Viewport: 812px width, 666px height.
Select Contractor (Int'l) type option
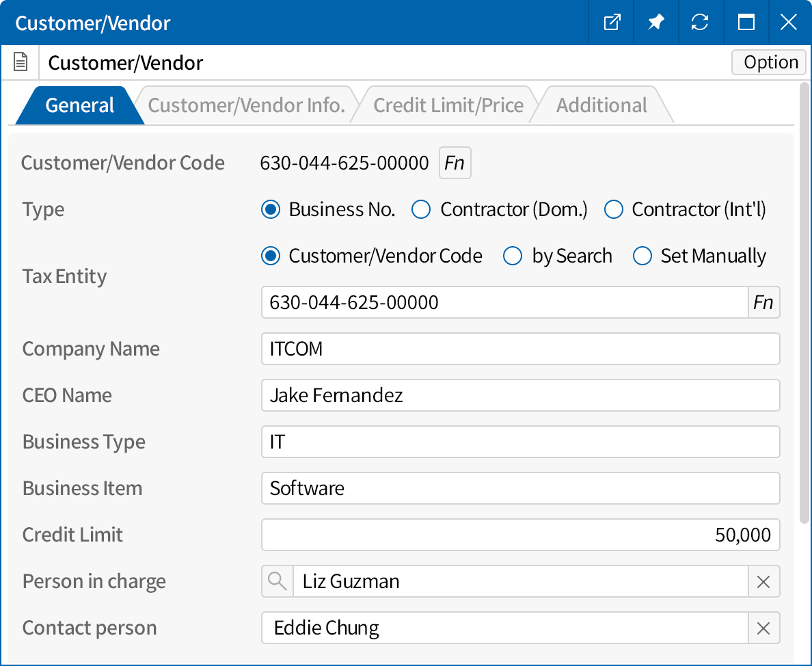coord(614,209)
